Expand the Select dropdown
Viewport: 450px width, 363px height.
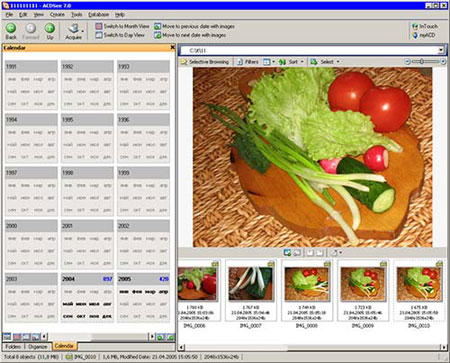[x=325, y=62]
